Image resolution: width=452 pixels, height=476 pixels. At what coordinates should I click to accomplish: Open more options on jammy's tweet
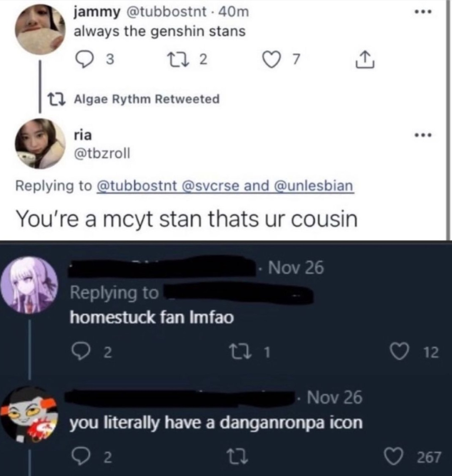(423, 13)
